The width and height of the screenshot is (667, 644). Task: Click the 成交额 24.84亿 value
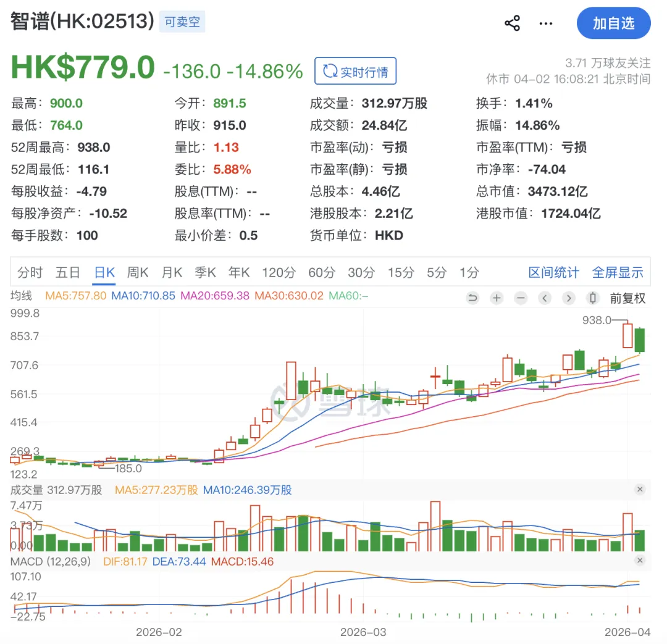384,125
